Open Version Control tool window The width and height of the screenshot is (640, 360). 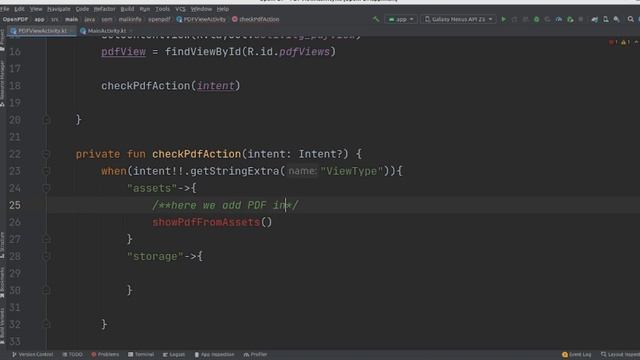(x=32, y=354)
